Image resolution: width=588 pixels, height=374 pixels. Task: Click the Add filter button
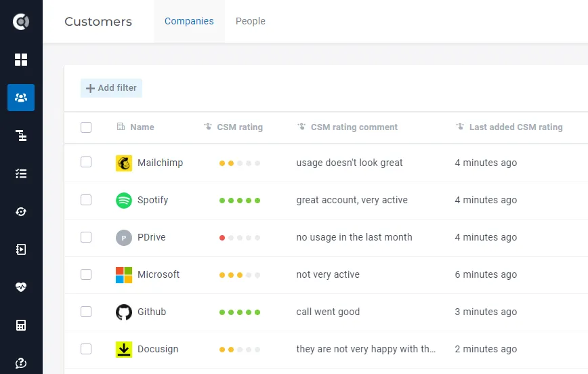pos(111,88)
